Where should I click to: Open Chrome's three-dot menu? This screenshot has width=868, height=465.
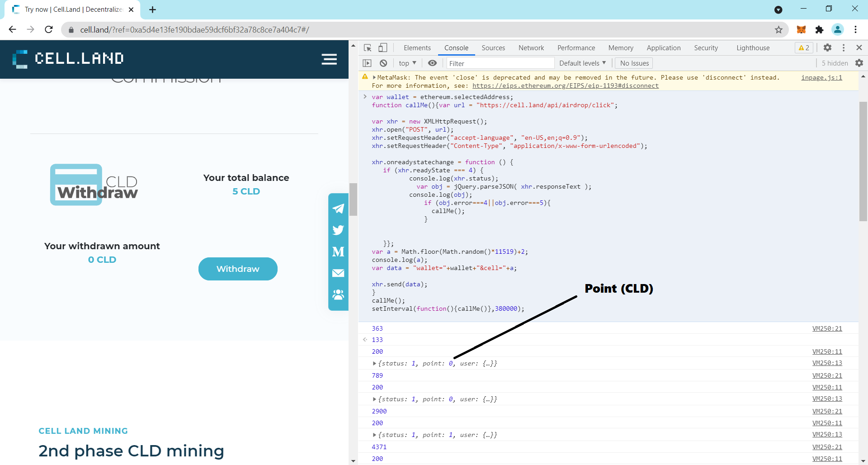(x=855, y=30)
